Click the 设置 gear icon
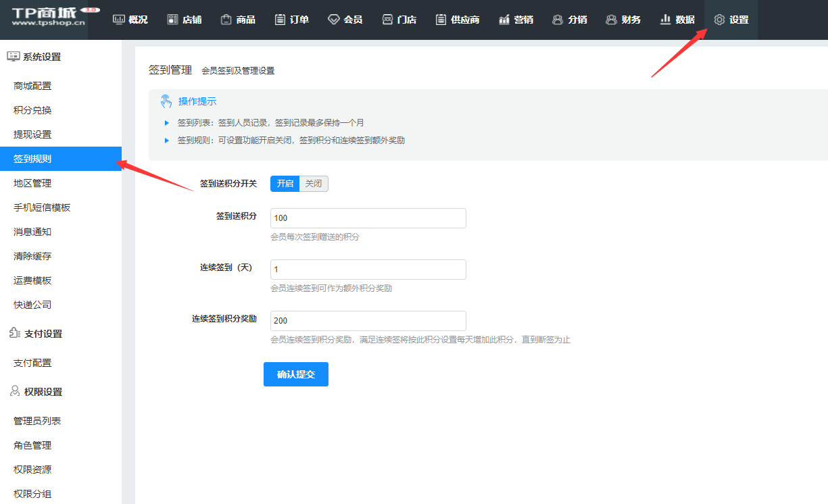 pyautogui.click(x=719, y=20)
